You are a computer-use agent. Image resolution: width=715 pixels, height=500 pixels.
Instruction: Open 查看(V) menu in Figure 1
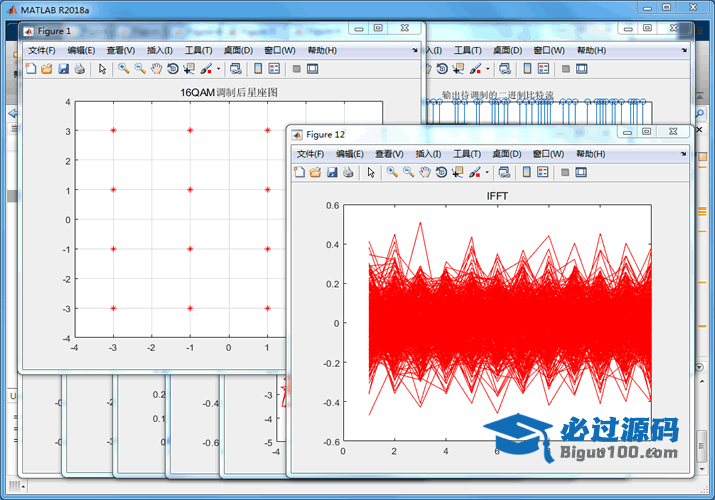(121, 51)
